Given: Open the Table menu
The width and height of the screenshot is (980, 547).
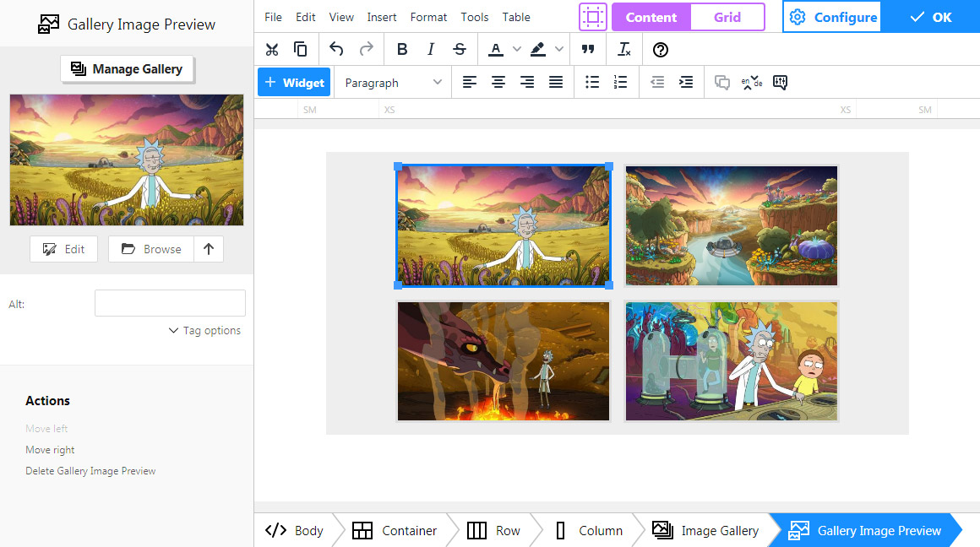Looking at the screenshot, I should click(516, 17).
